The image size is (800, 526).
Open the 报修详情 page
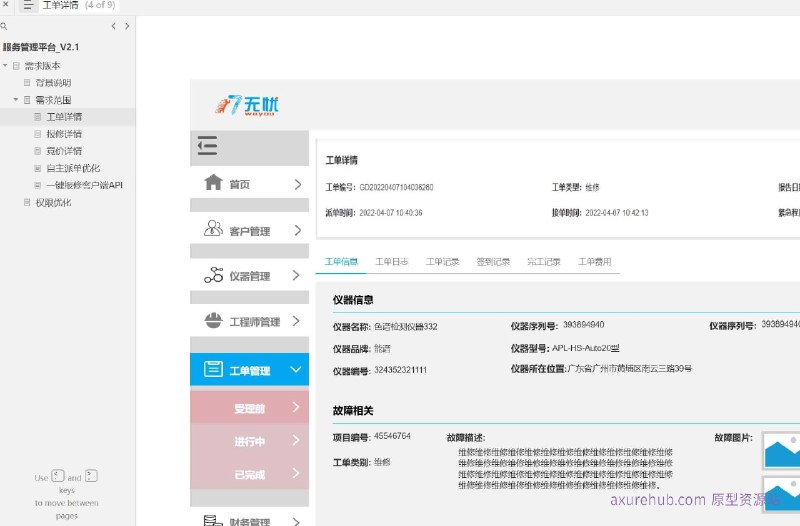click(64, 134)
